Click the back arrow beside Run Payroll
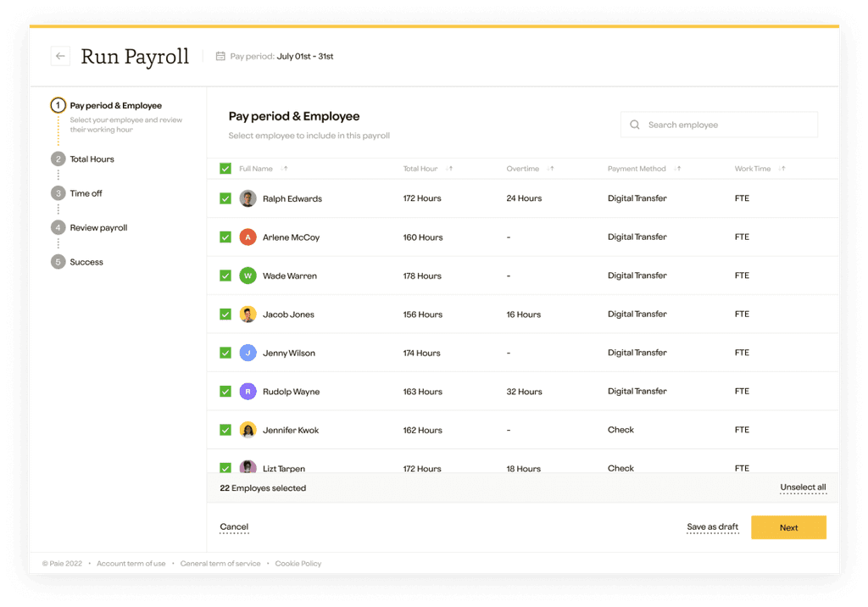868x607 pixels. (x=59, y=55)
